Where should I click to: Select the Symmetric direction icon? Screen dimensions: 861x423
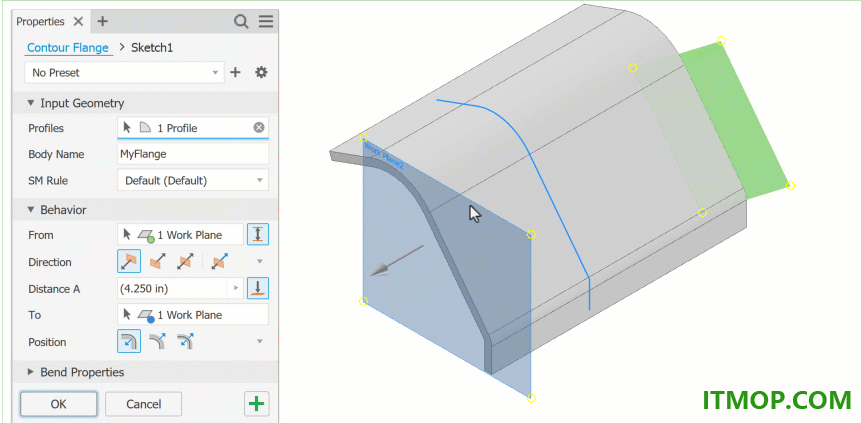[x=185, y=262]
